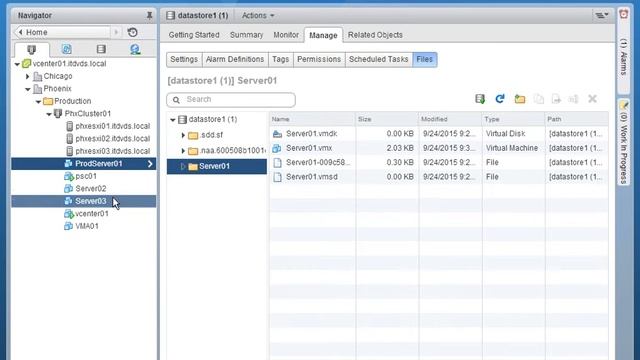Click the datastore1 (1) title icon
Viewport: 640px width, 360px height.
(x=171, y=16)
